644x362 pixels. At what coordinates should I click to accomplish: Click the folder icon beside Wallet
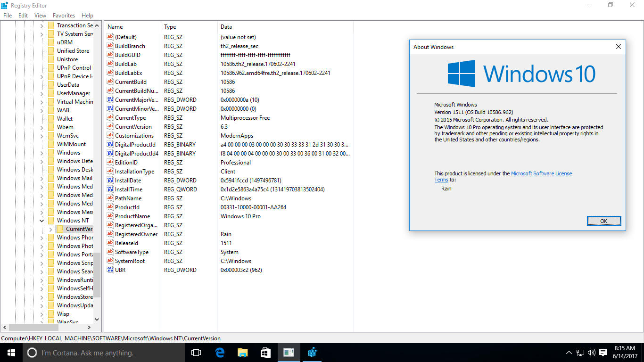51,119
